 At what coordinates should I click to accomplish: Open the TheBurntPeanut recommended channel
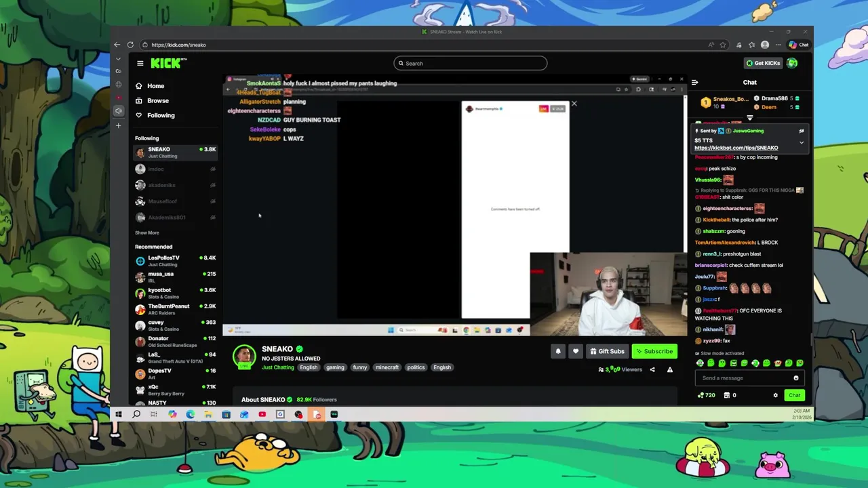(x=175, y=309)
